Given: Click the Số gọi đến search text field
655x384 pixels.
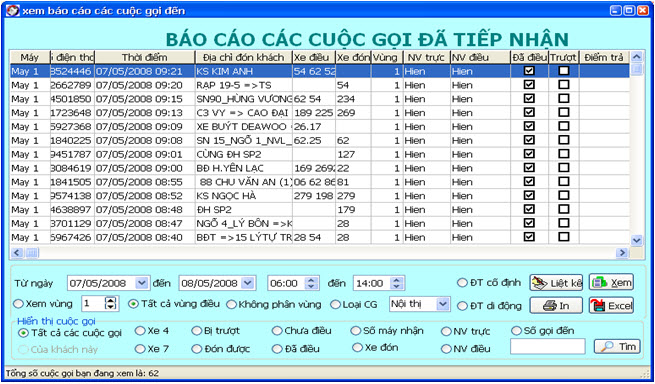Looking at the screenshot, I should pyautogui.click(x=548, y=346).
